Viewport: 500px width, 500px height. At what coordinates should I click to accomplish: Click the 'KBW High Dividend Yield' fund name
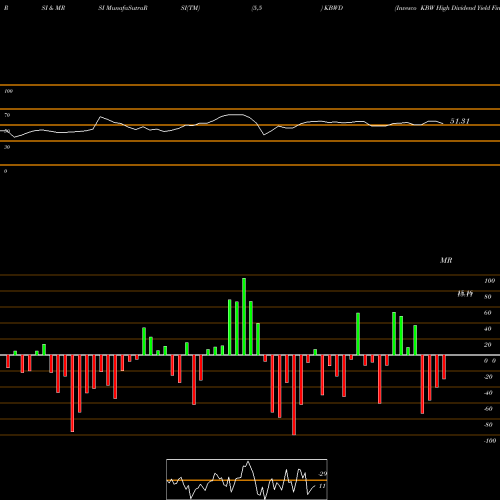pos(455,8)
